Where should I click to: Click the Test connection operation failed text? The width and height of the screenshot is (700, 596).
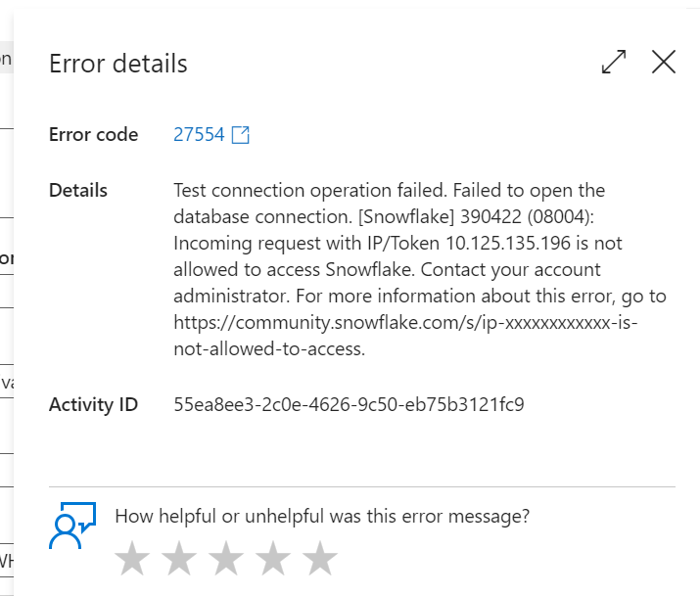pos(310,191)
